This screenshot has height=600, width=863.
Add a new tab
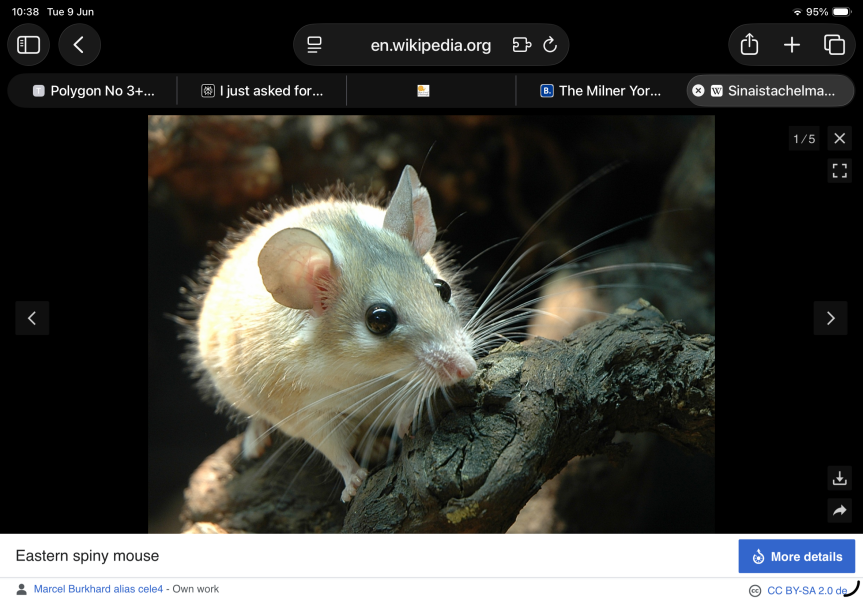(791, 45)
